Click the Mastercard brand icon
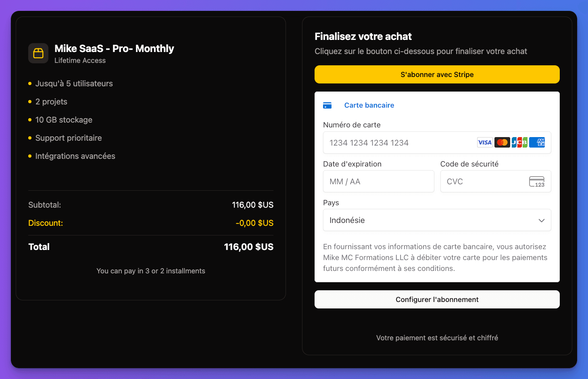The image size is (588, 379). coord(502,142)
